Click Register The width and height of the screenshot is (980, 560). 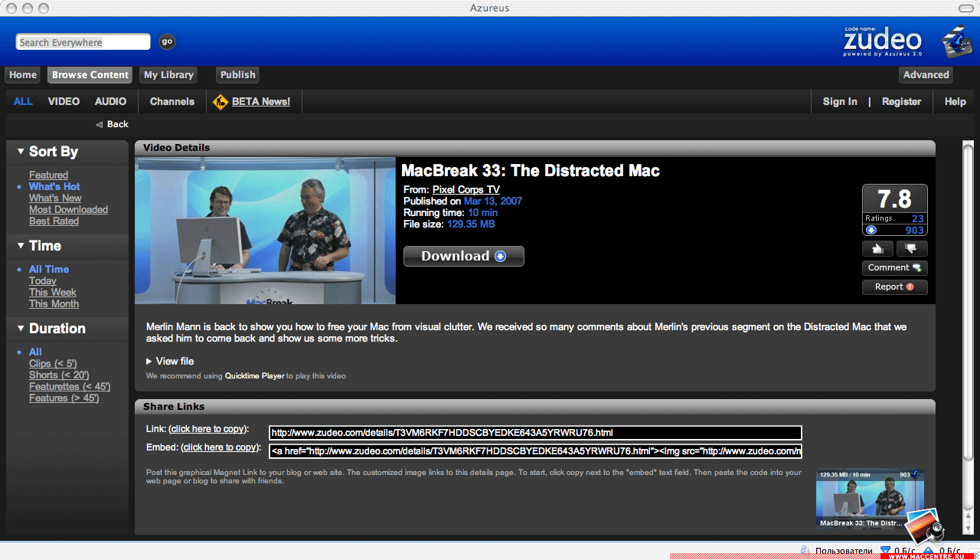tap(901, 101)
